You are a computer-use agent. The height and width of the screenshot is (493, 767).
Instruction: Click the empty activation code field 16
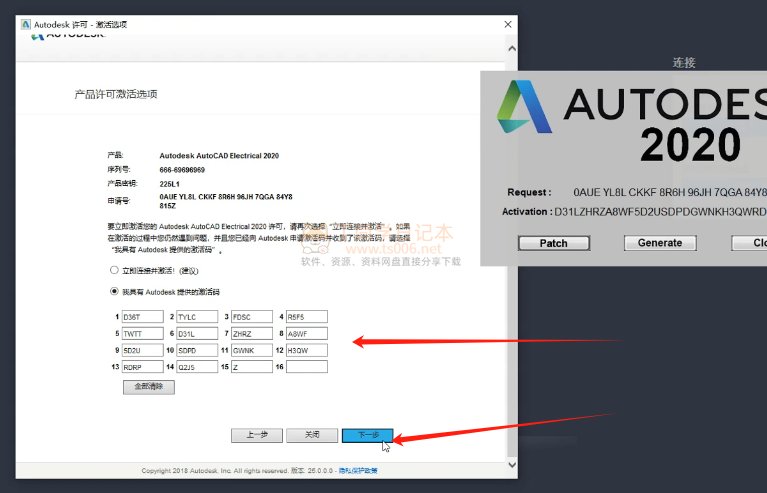(x=307, y=367)
